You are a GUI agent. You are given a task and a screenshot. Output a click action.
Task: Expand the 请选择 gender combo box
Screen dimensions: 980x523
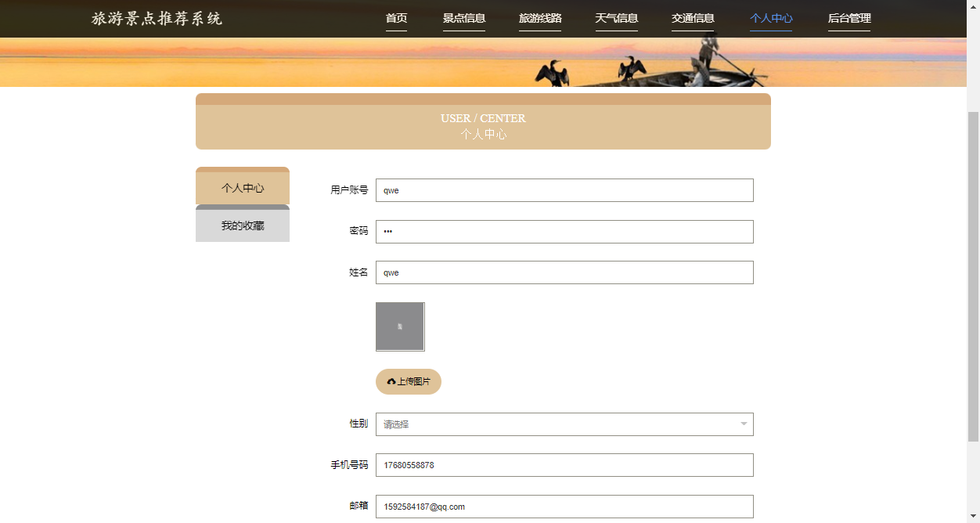564,424
